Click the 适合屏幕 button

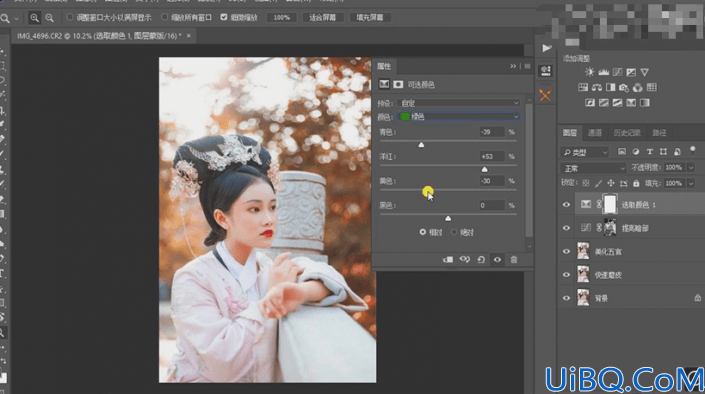click(322, 18)
